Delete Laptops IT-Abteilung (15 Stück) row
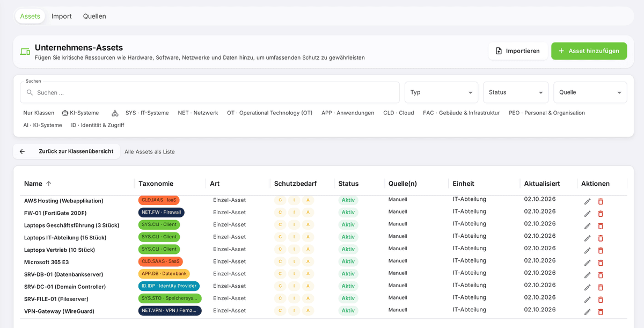Image resolution: width=644 pixels, height=328 pixels. [x=601, y=238]
